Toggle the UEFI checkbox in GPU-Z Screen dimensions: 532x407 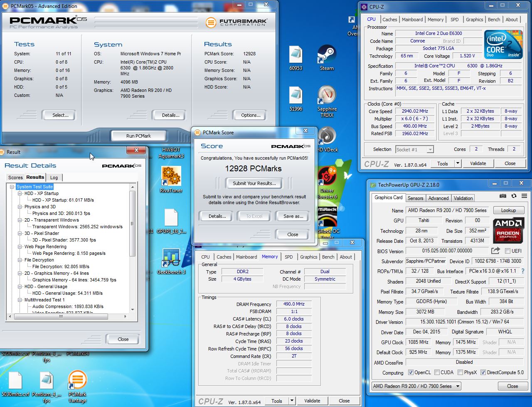[507, 251]
